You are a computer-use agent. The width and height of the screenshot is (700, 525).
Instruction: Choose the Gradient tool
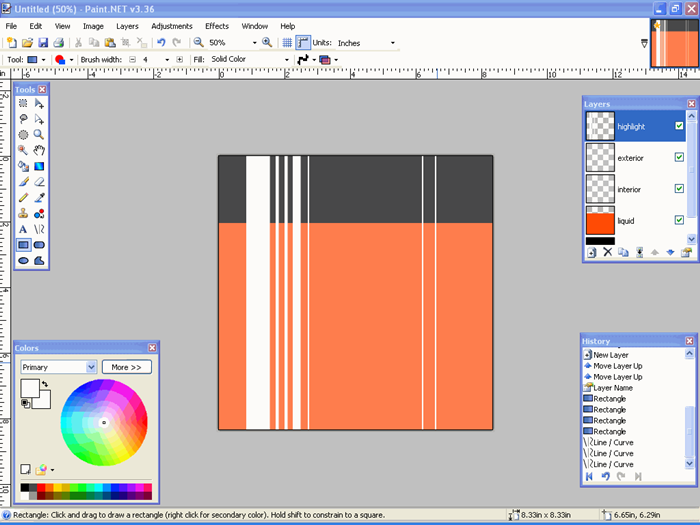coord(39,166)
